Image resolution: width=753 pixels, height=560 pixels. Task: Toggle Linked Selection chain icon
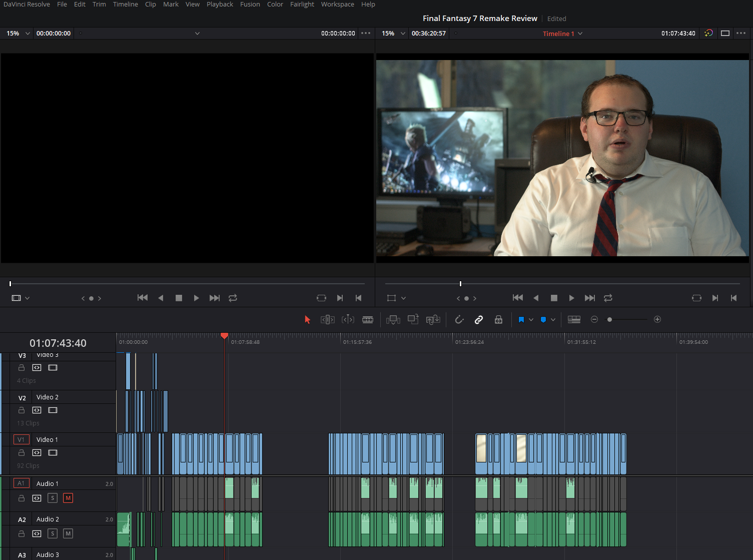coord(479,319)
